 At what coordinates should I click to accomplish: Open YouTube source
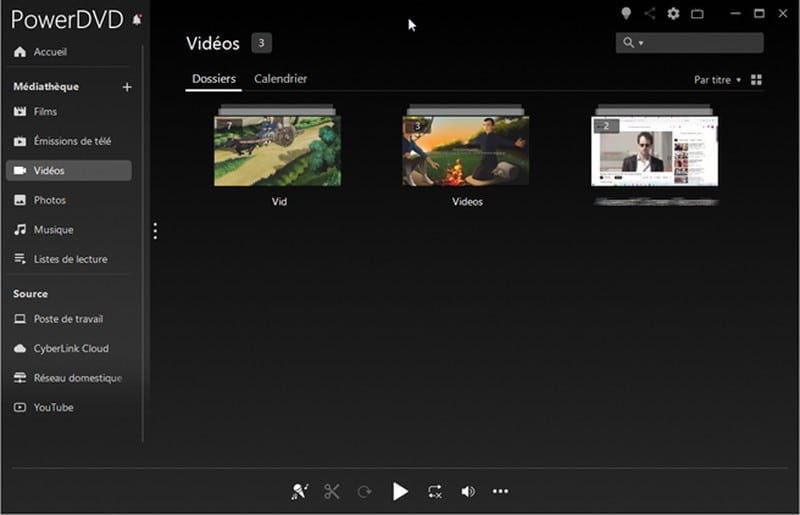44,408
